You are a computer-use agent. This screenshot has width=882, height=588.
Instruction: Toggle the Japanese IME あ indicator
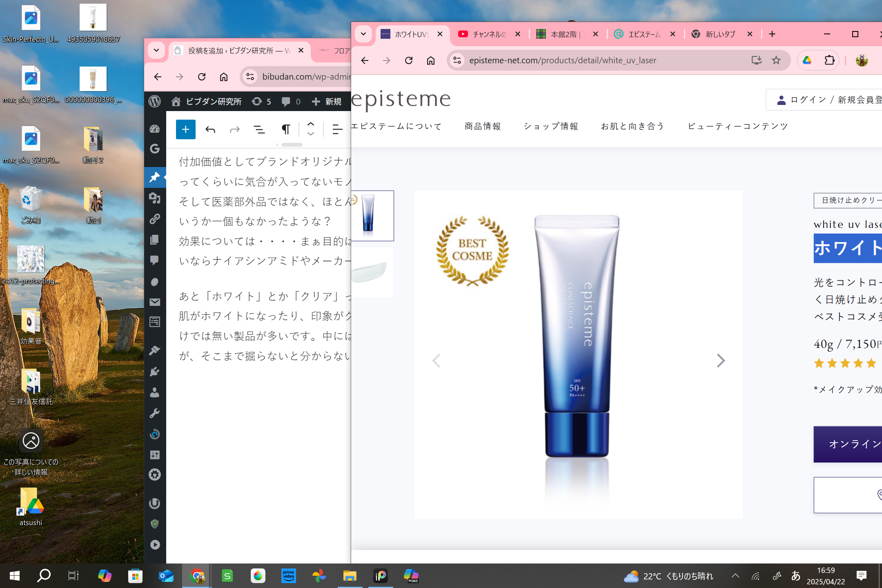point(795,576)
